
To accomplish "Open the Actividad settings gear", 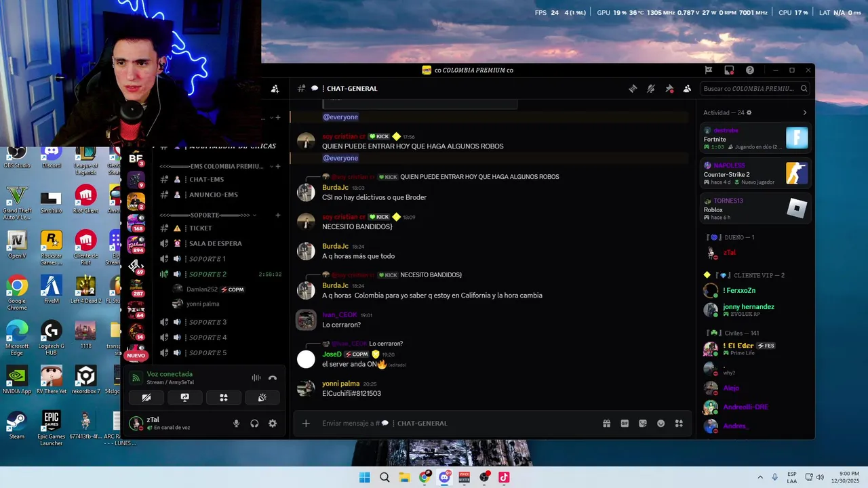I will click(x=749, y=113).
